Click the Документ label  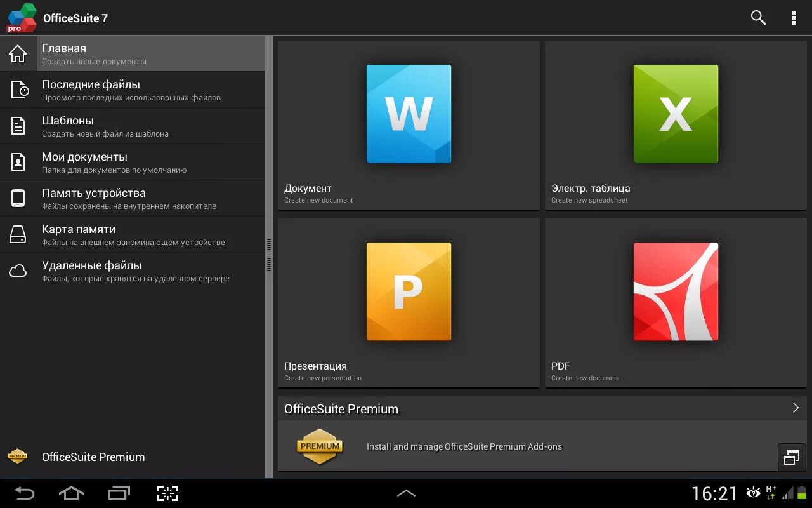click(308, 188)
